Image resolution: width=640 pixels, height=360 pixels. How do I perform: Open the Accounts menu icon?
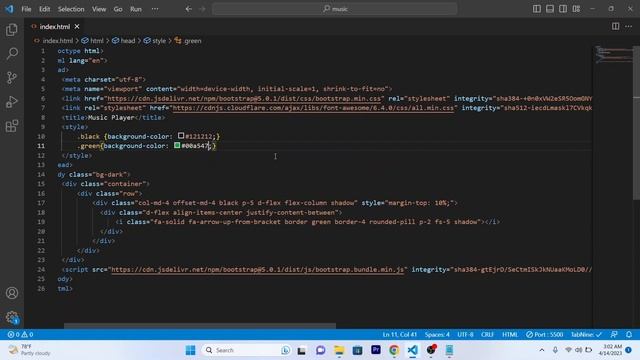coord(12,293)
